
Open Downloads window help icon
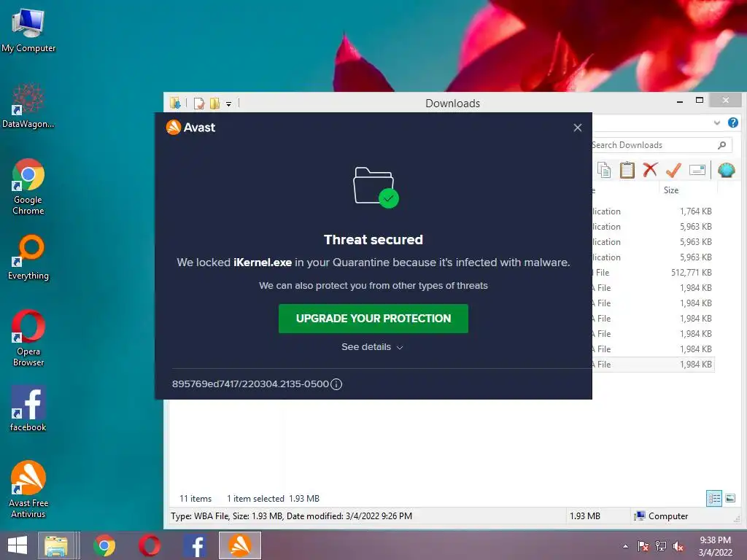coord(732,122)
